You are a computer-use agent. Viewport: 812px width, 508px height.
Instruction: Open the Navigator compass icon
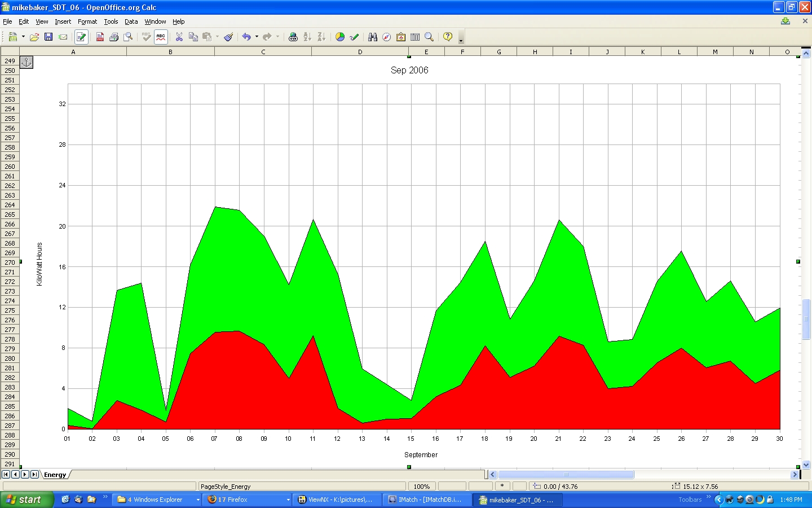click(387, 37)
